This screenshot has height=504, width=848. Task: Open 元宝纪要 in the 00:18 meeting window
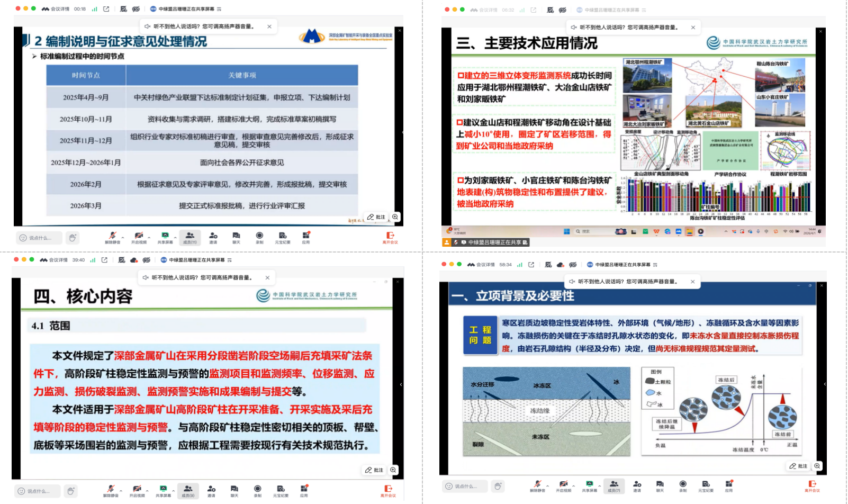click(283, 237)
